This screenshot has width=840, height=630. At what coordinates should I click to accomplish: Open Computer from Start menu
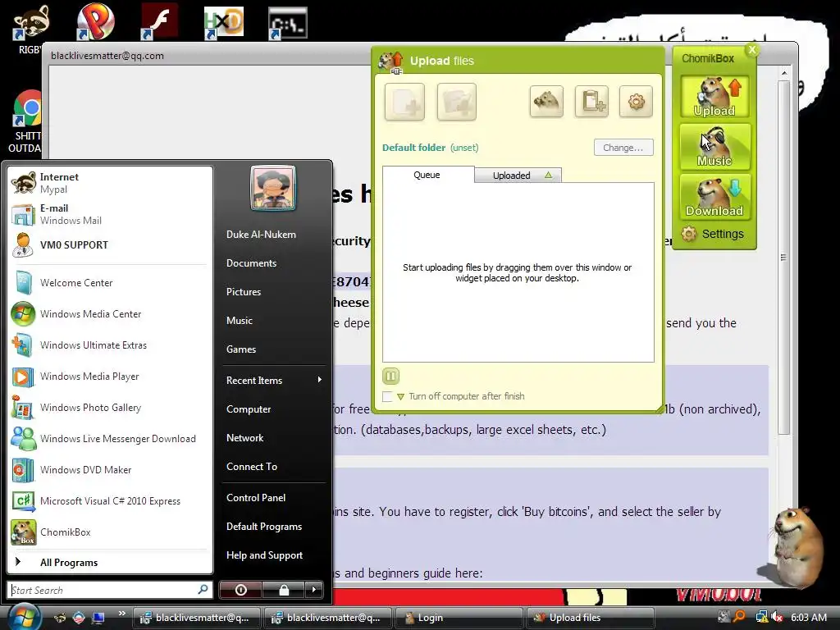click(249, 409)
